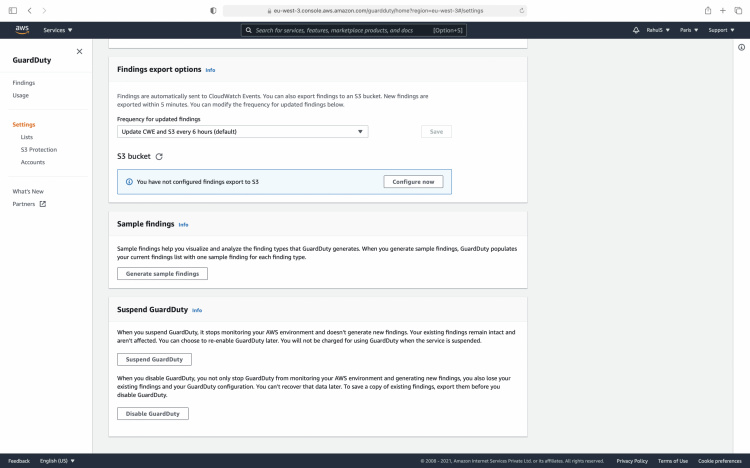Click the AWS logo home icon

click(x=21, y=30)
